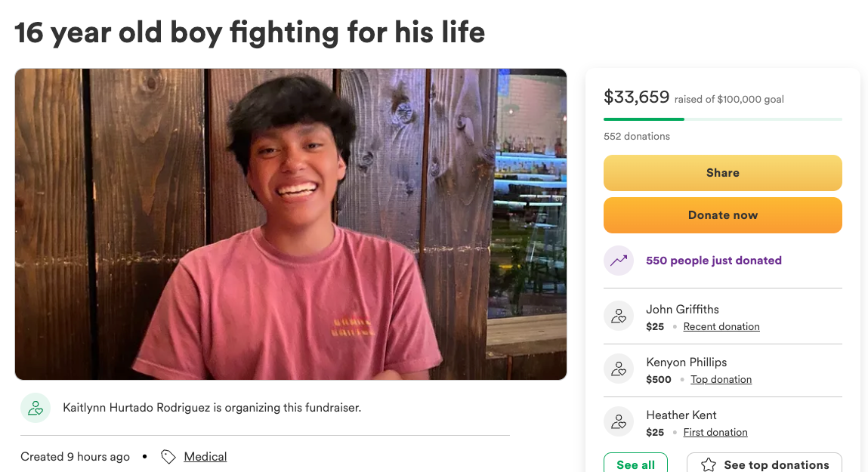Screen dimensions: 868x472
Task: Click the purple trending arrow icon
Action: point(619,261)
